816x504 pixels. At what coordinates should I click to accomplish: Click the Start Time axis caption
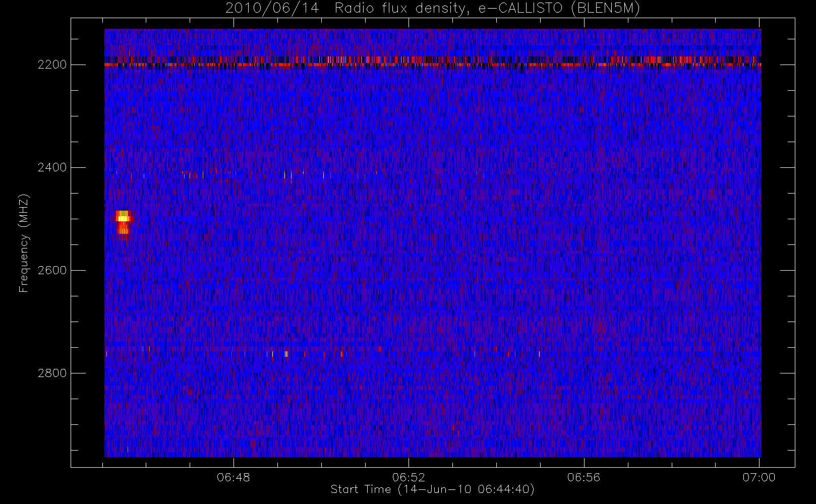[433, 489]
